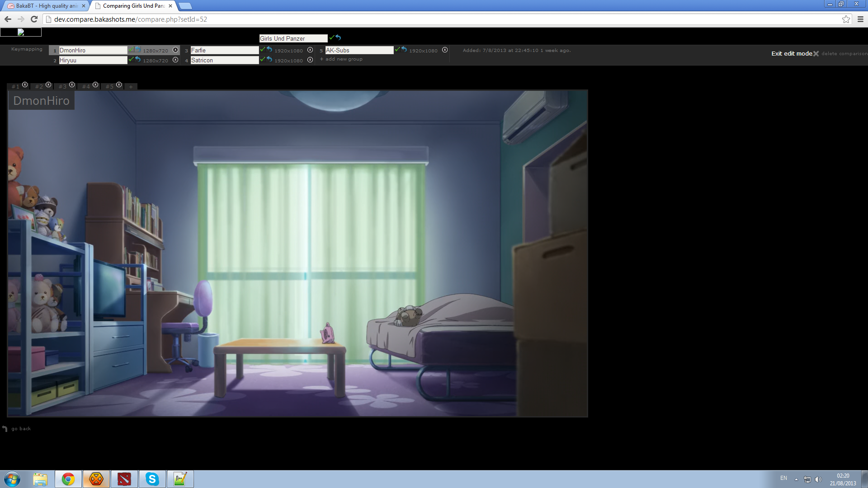Open a new browser tab
The image size is (868, 488).
185,6
